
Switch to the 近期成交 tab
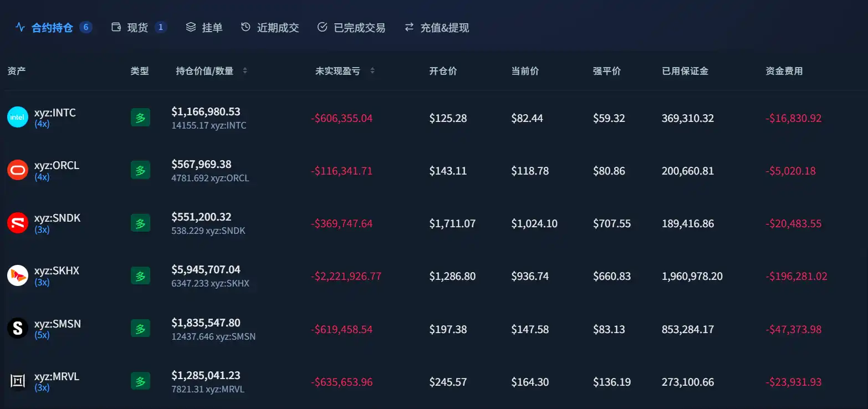[x=270, y=27]
